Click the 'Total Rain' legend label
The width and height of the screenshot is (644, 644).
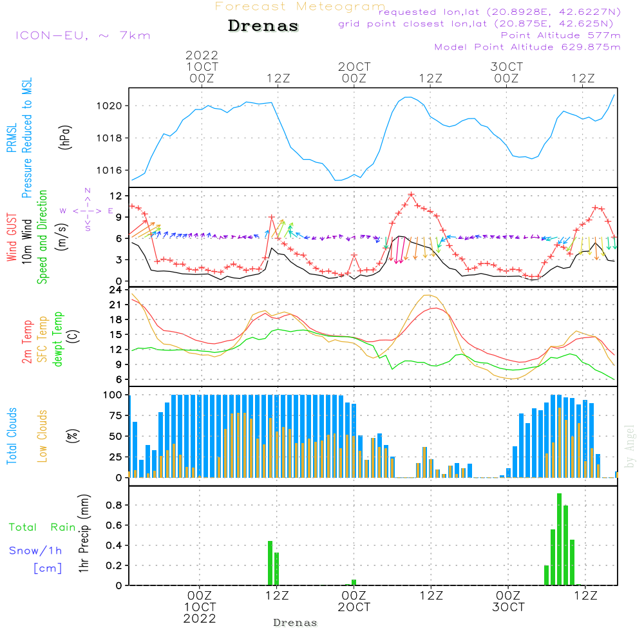(x=43, y=527)
